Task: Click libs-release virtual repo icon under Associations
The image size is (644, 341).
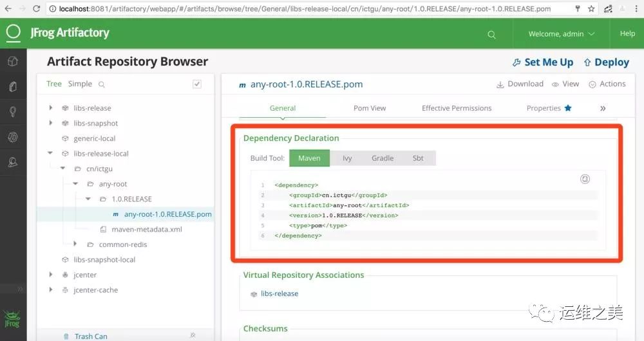Action: pos(254,294)
